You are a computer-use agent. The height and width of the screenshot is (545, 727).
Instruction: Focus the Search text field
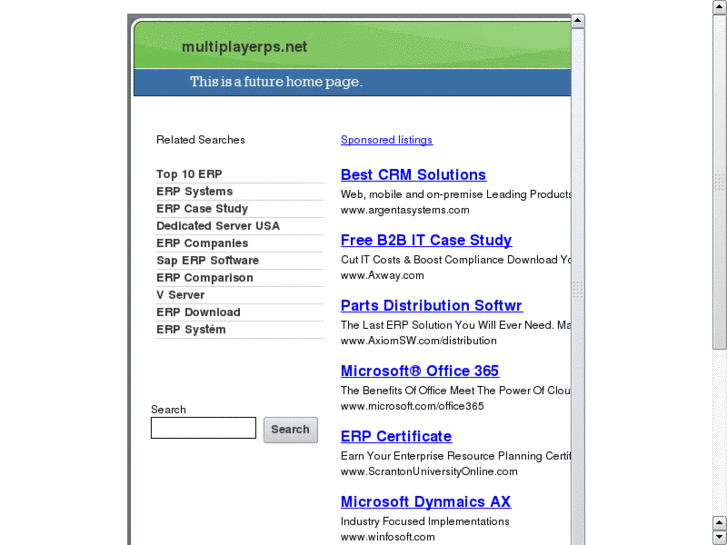[x=203, y=428]
